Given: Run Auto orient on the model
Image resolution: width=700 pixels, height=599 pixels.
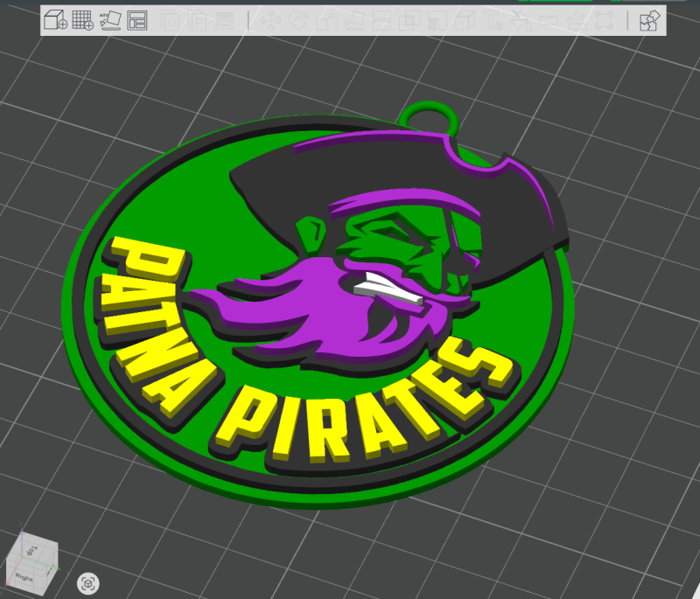Looking at the screenshot, I should (x=110, y=20).
